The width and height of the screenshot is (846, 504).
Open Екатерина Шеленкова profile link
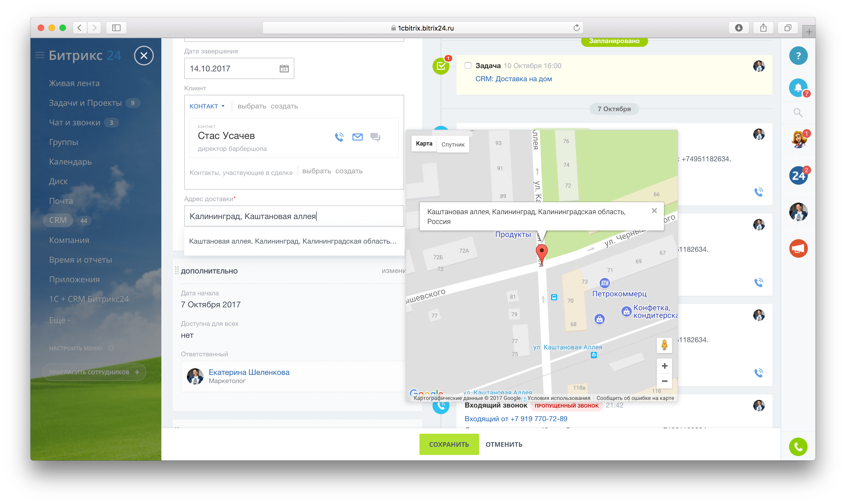point(249,372)
